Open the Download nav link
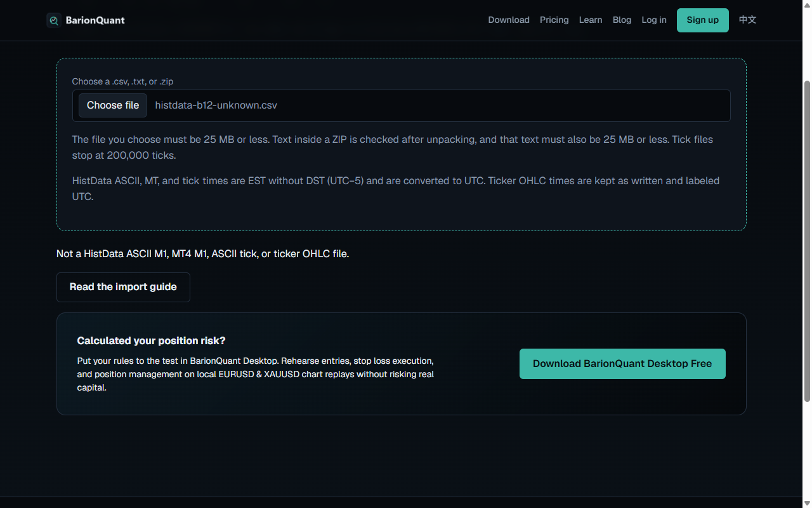The image size is (812, 508). tap(509, 20)
